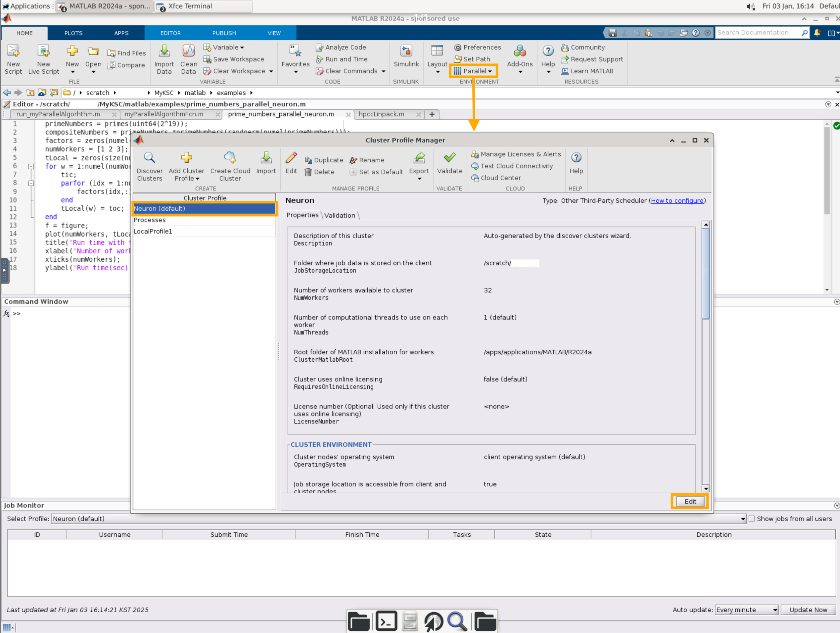Switch to the PLOTS ribbon tab

[73, 33]
